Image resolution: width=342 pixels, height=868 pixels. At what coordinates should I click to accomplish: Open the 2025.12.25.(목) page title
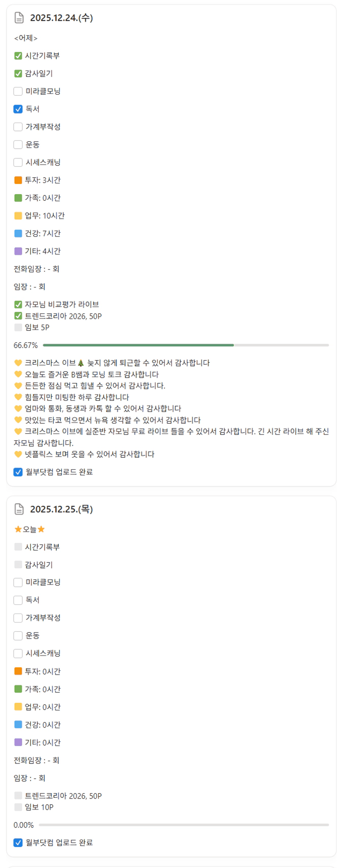point(61,509)
